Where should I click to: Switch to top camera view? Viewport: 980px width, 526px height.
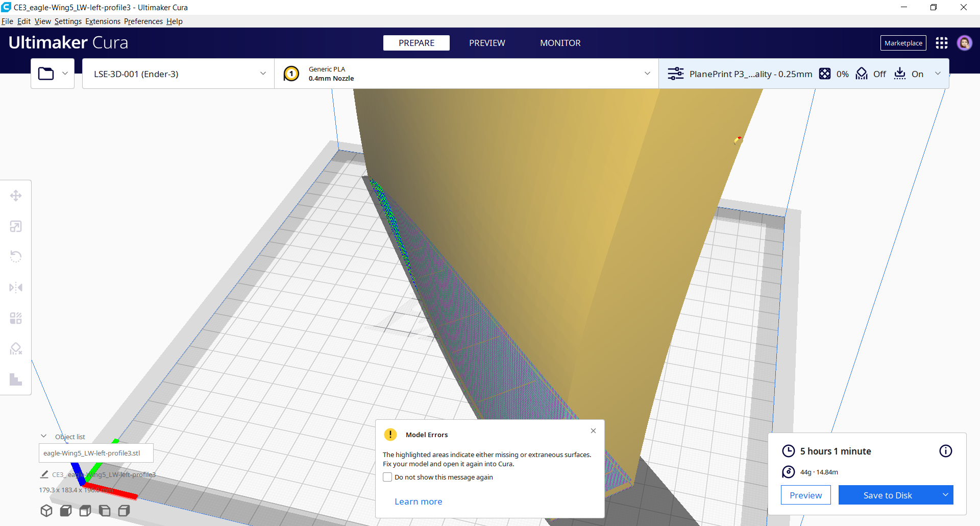tap(85, 510)
